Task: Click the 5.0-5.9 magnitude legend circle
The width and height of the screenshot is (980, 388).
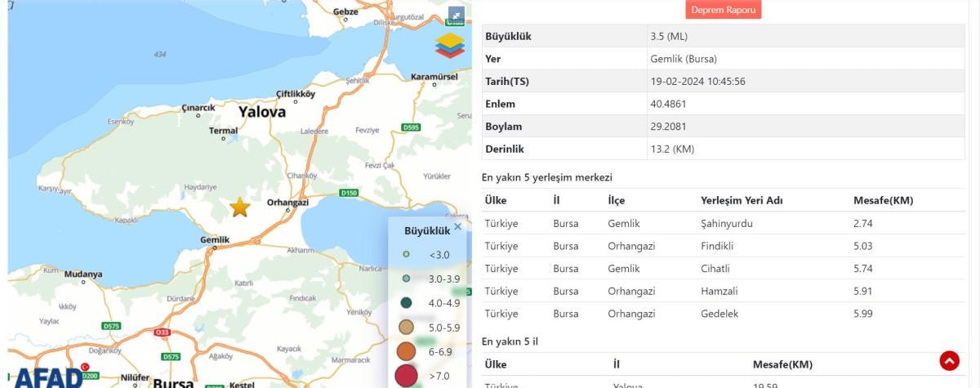Action: [x=406, y=327]
